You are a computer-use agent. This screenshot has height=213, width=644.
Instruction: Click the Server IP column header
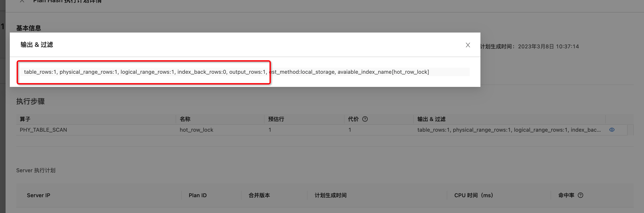(x=39, y=195)
